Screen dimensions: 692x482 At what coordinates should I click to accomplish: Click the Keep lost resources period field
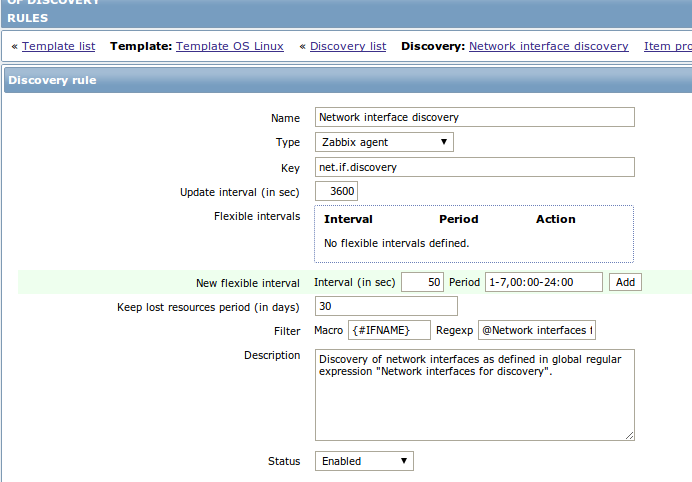386,306
